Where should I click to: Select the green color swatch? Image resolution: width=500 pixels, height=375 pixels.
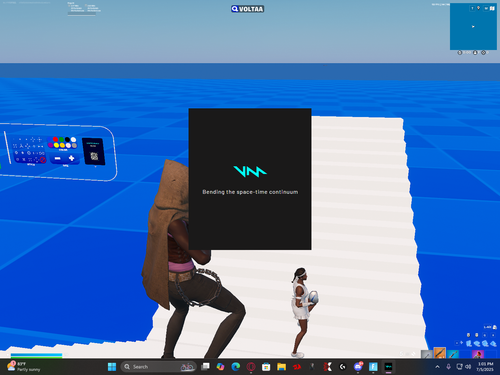(61, 139)
